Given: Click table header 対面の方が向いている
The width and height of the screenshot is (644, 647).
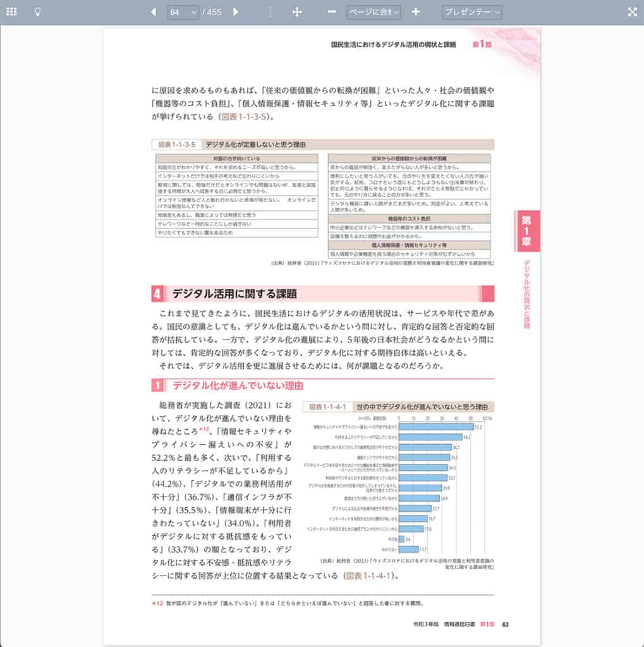Looking at the screenshot, I should tap(236, 159).
